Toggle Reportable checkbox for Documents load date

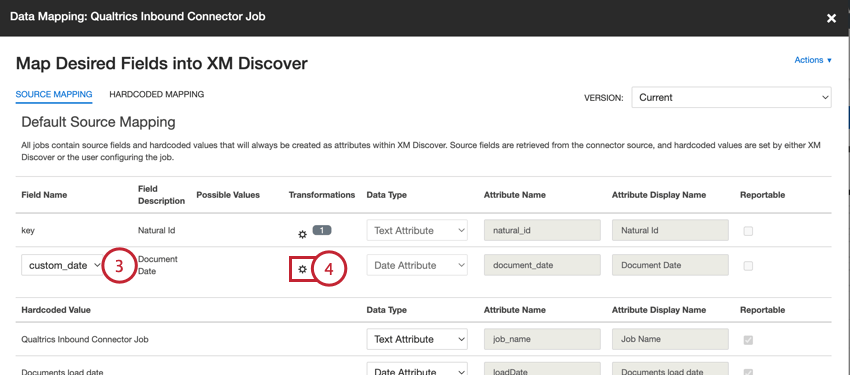point(748,372)
